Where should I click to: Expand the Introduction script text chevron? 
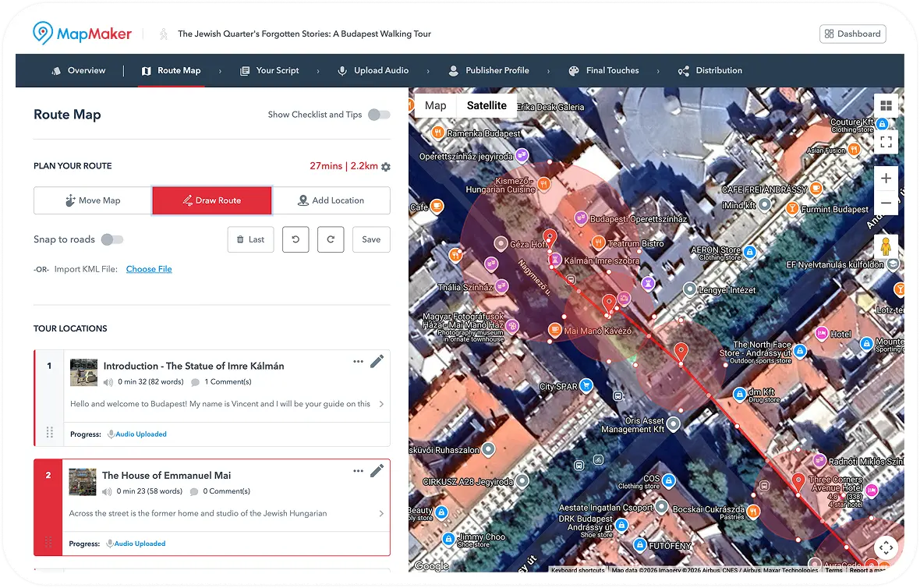tap(381, 404)
